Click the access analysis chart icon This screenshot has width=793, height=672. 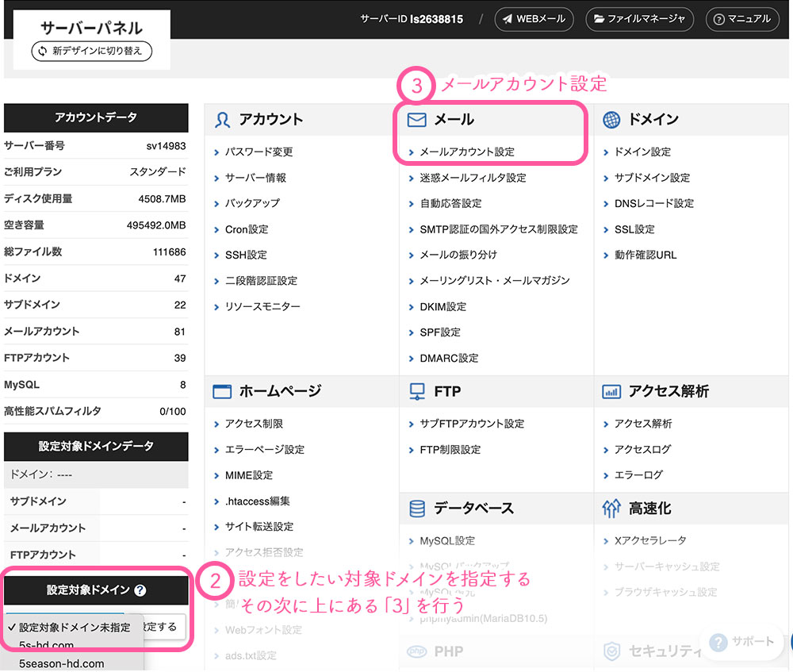pos(611,391)
